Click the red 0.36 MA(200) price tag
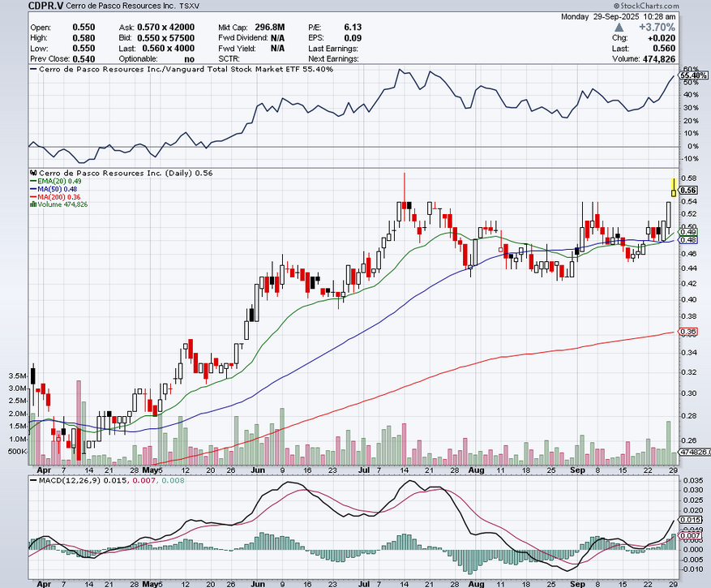The image size is (711, 588). coord(688,332)
